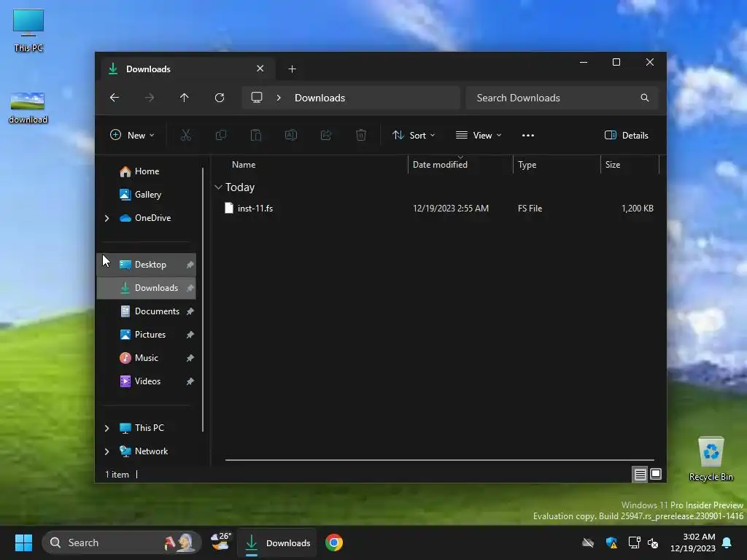Unpin Desktop using its pin icon
This screenshot has height=560, width=747.
[x=190, y=265]
